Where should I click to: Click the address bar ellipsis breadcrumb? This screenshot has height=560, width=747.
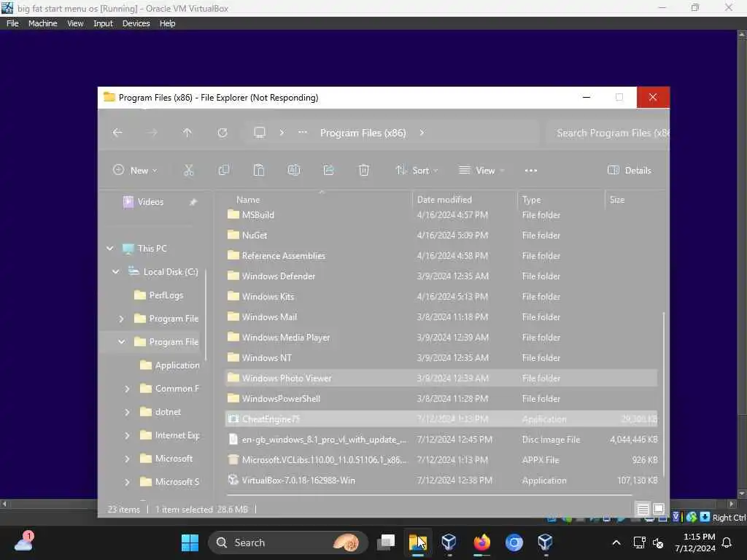click(x=303, y=133)
